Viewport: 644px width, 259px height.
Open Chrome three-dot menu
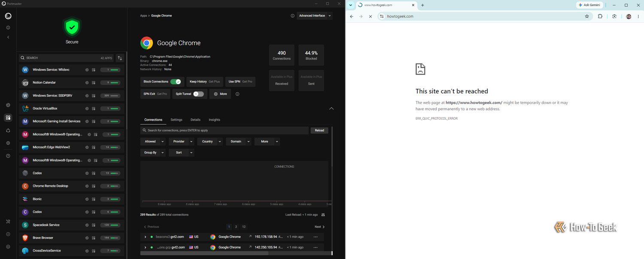click(638, 16)
